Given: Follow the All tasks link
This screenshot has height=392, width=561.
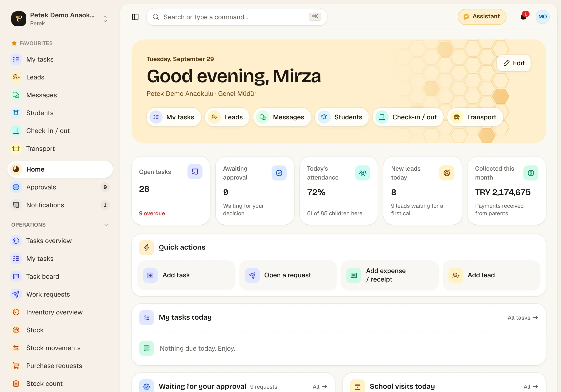Looking at the screenshot, I should click(x=523, y=318).
